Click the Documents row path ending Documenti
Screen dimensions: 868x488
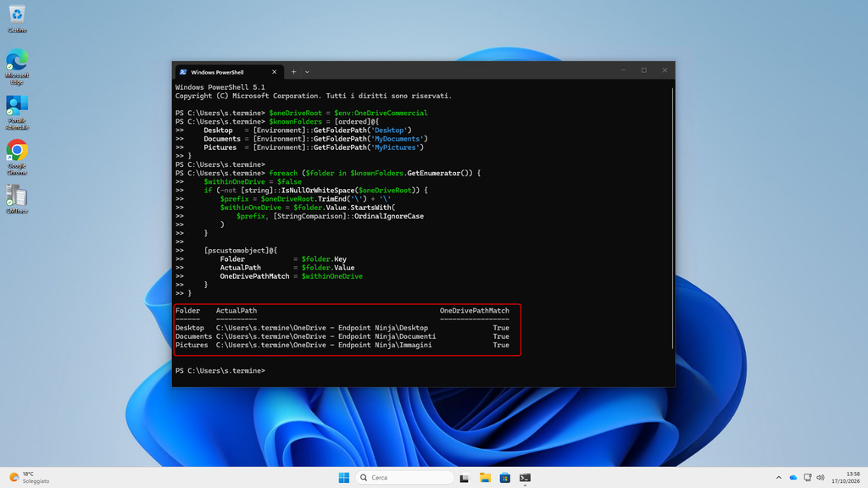pos(326,336)
